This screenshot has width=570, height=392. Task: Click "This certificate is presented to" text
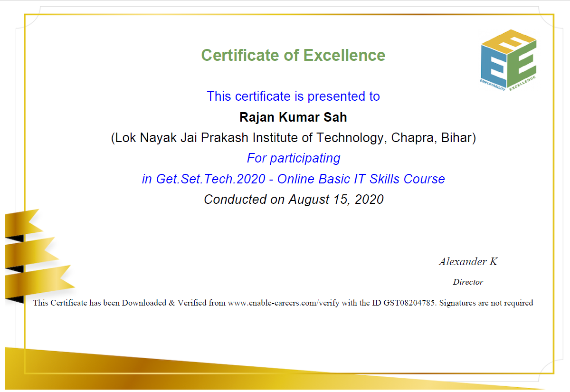(x=293, y=96)
